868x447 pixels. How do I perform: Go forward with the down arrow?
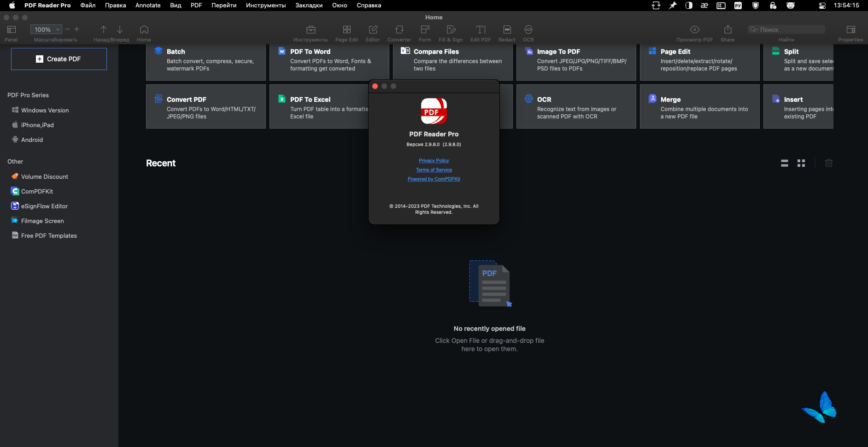120,29
